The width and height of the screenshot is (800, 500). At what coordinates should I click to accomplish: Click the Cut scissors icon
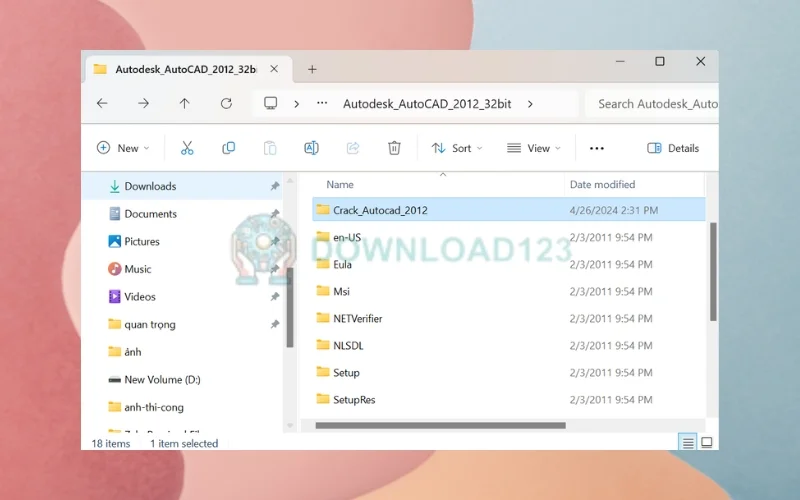[x=187, y=148]
